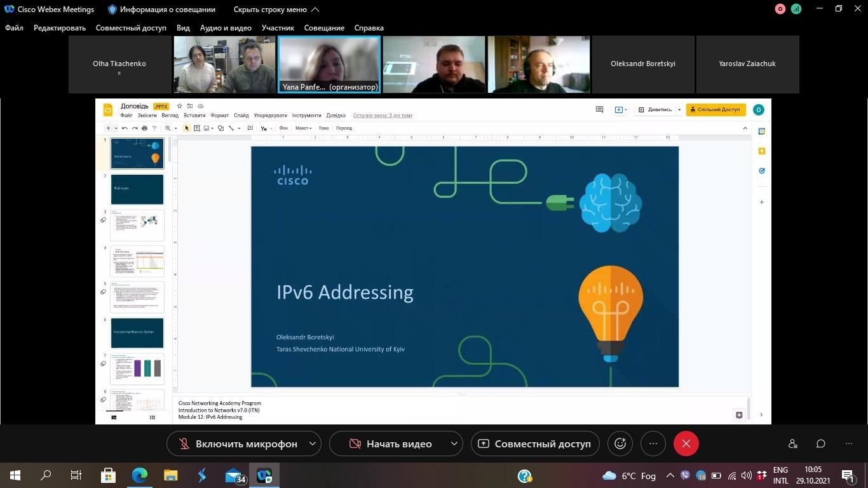
Task: Open the Редактировать menu
Action: click(60, 28)
